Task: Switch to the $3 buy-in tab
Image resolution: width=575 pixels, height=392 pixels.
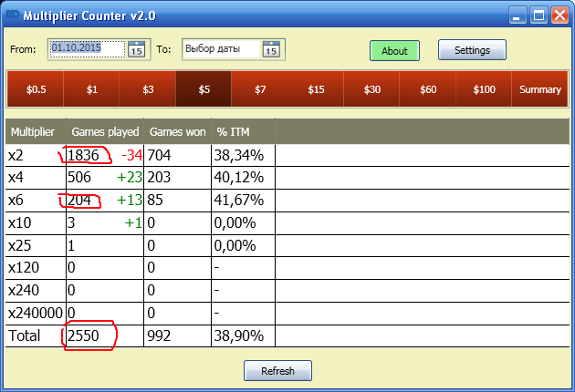Action: (x=148, y=89)
